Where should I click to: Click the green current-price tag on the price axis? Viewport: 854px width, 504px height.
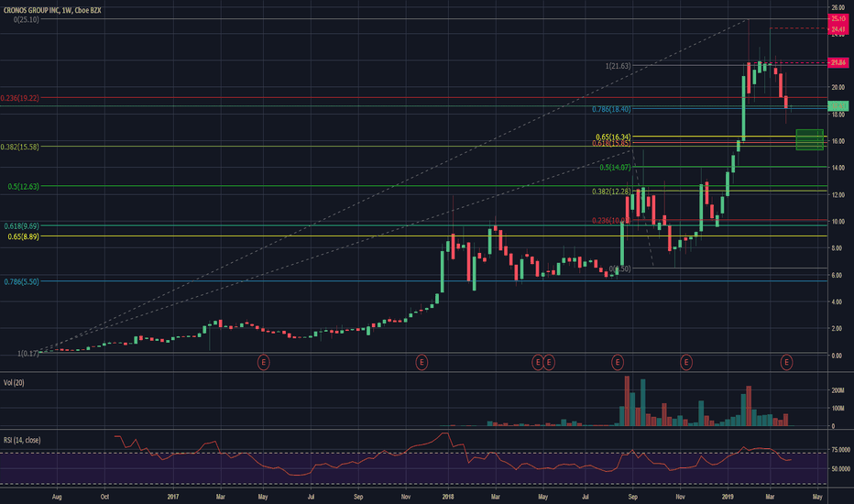click(x=838, y=106)
